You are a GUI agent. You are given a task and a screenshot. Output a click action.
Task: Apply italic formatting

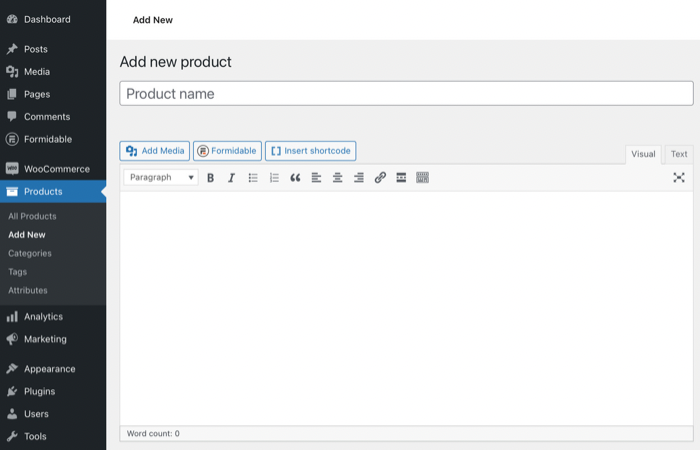click(x=231, y=178)
